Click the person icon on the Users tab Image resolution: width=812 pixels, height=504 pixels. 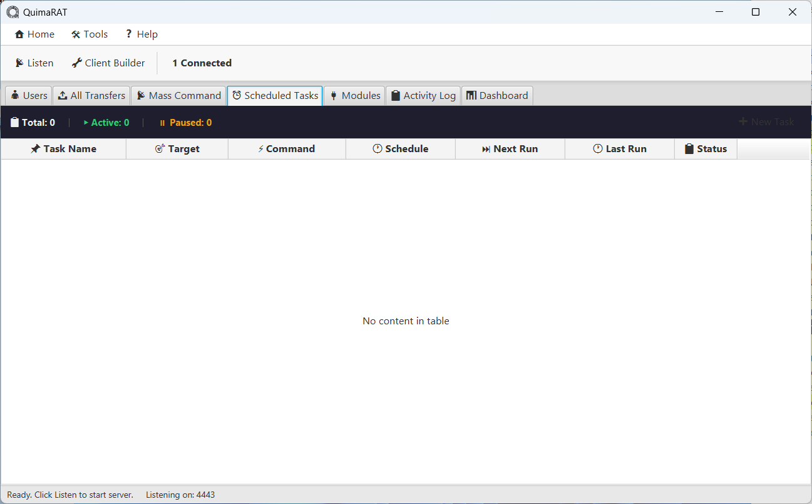13,95
